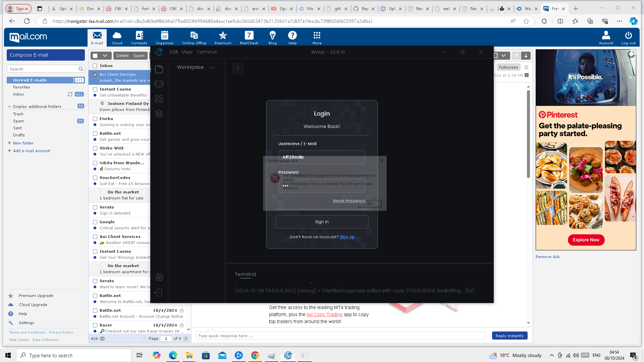Open the Organizer calendar icon
Screen dimensions: 644x362
coord(164,38)
